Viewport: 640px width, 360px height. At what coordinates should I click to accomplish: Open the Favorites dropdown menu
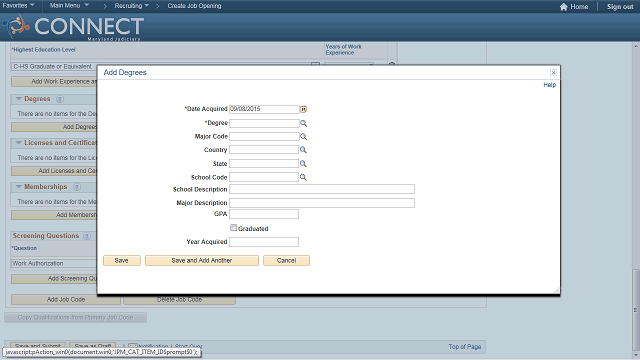point(18,6)
